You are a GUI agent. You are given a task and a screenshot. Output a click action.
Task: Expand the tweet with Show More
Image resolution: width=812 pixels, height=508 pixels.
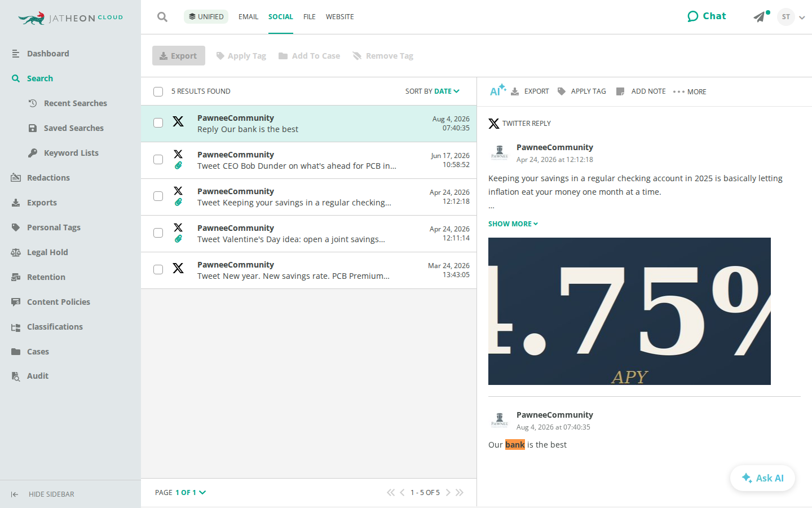pyautogui.click(x=513, y=224)
